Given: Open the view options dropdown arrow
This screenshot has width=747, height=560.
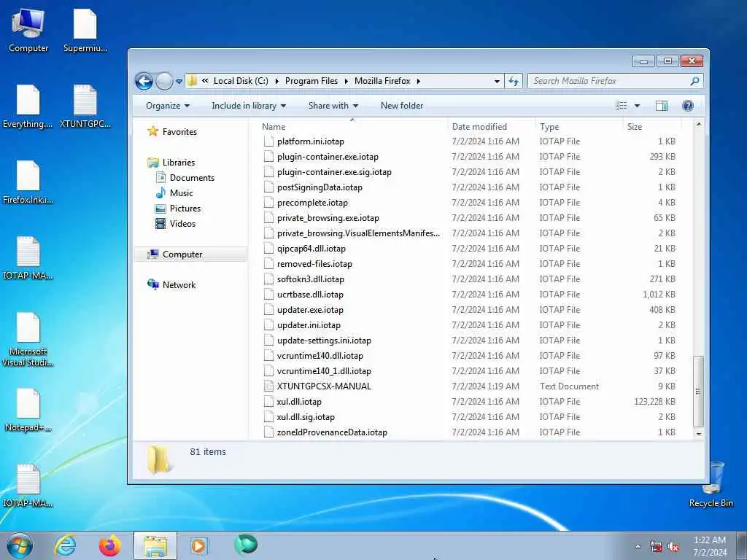Looking at the screenshot, I should click(637, 106).
